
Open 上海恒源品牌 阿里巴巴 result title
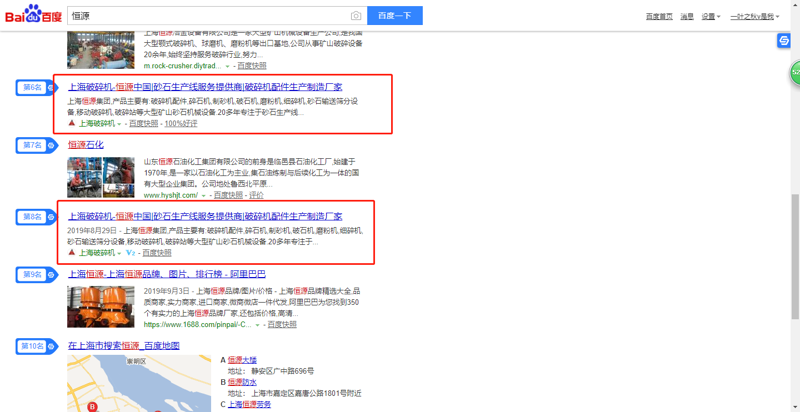pyautogui.click(x=167, y=274)
